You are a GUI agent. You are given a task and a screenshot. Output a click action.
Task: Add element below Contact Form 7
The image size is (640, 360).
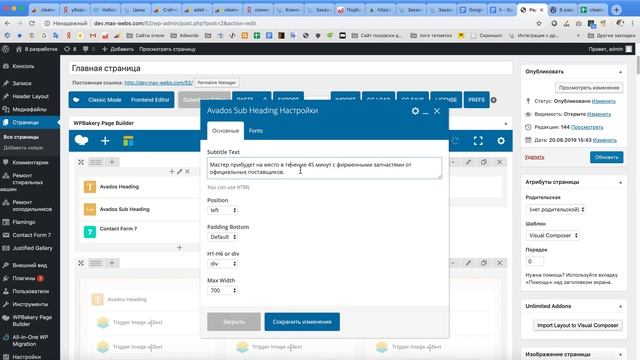pos(179,247)
